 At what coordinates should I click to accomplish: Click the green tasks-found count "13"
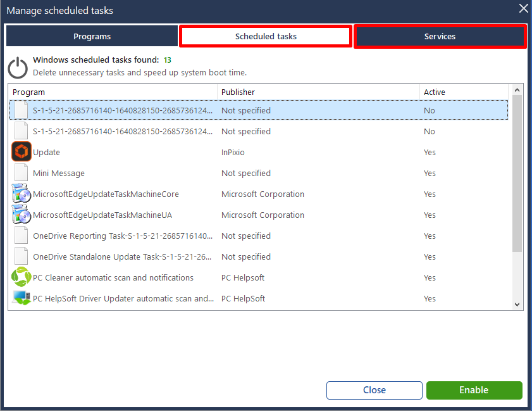pos(168,60)
